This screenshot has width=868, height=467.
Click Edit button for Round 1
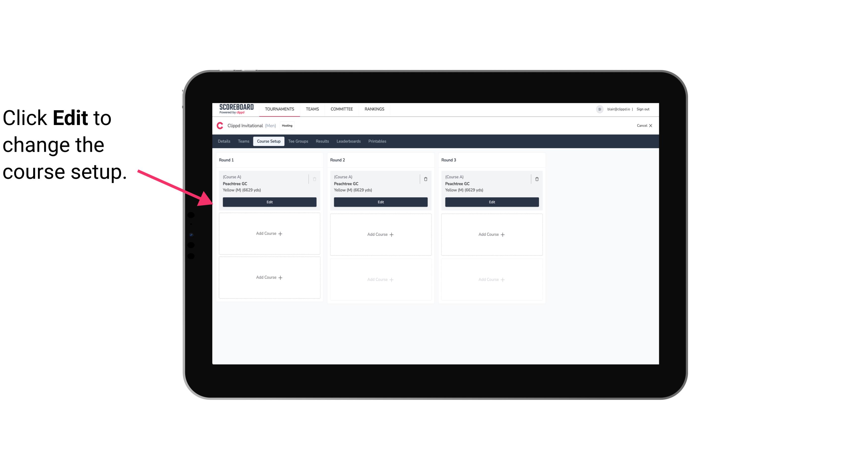269,201
